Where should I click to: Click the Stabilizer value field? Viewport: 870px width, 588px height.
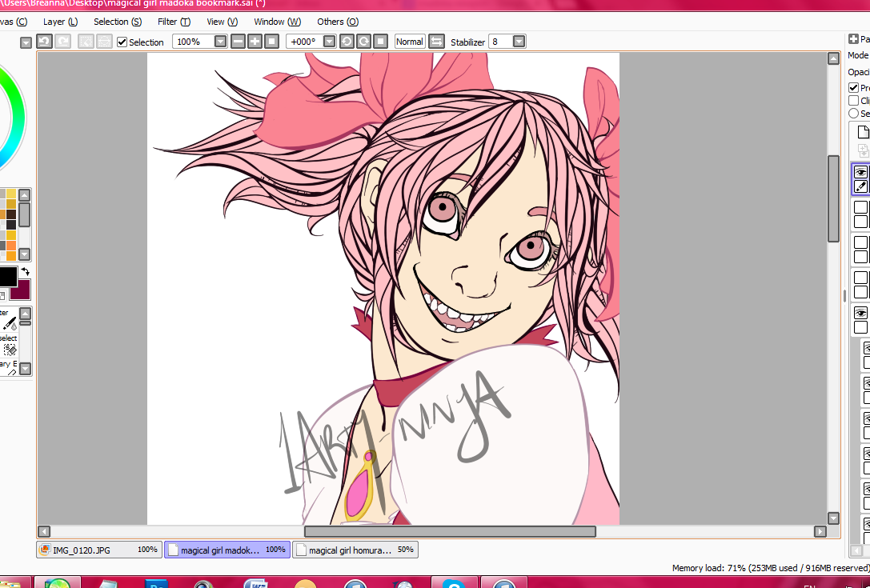500,42
